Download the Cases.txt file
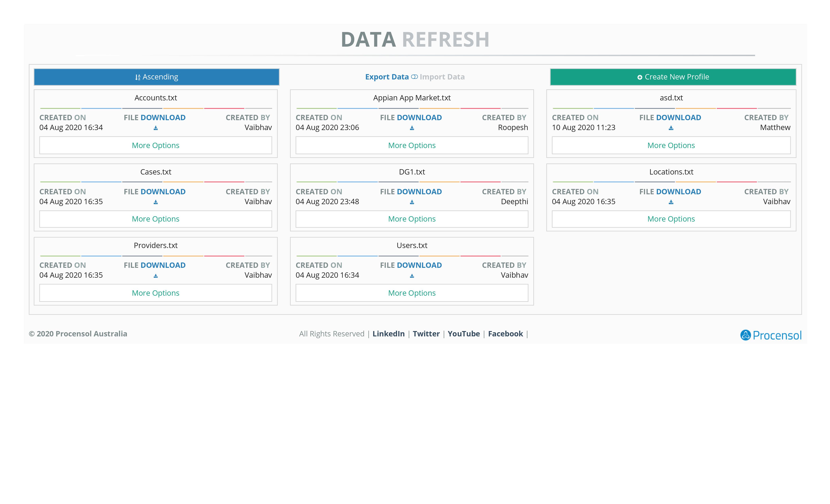830x504 pixels. [156, 202]
